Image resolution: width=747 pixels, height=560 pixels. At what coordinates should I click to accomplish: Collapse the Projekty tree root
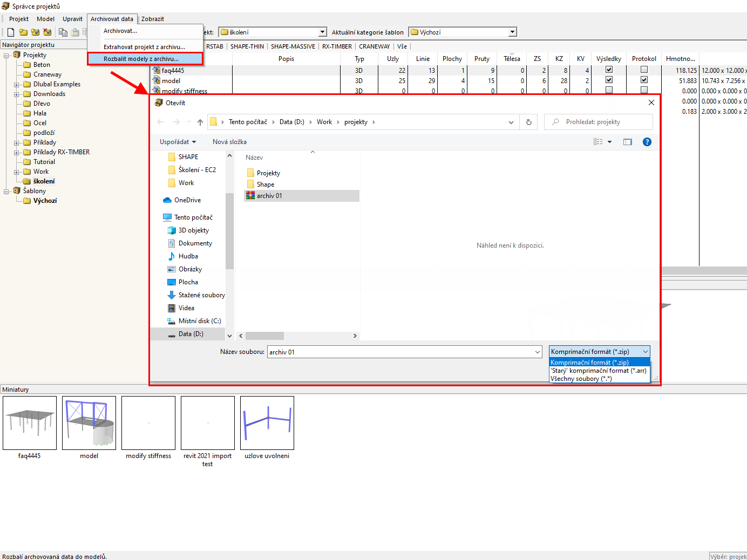coord(6,56)
